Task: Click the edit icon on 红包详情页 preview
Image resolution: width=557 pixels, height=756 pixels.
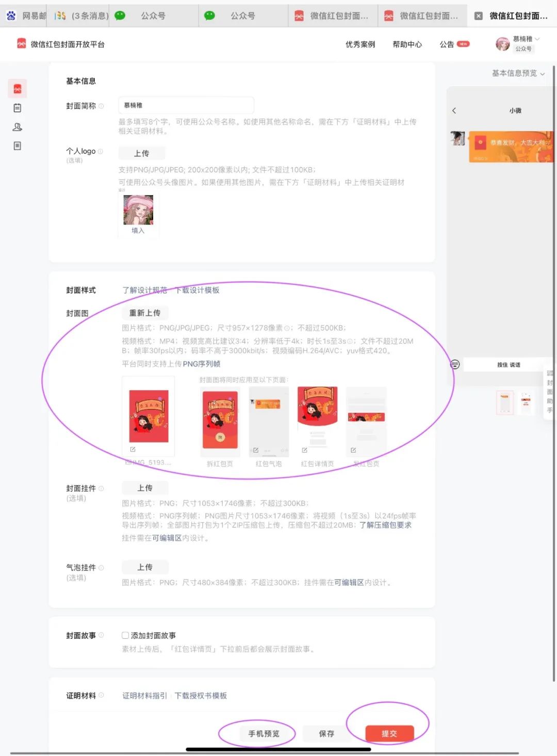Action: coord(305,450)
